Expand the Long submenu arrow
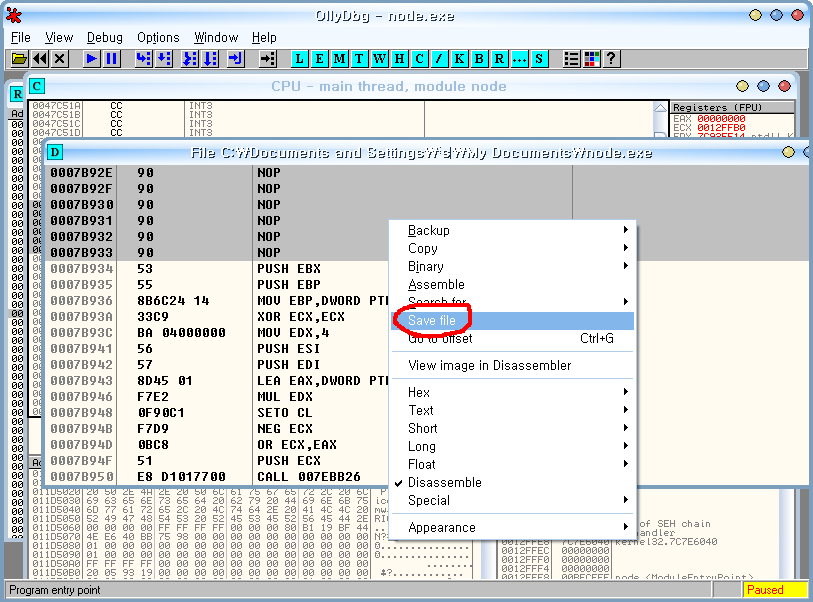 [626, 446]
